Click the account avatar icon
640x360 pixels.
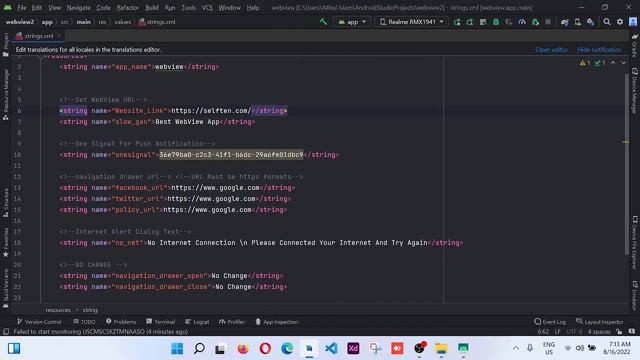pos(633,22)
